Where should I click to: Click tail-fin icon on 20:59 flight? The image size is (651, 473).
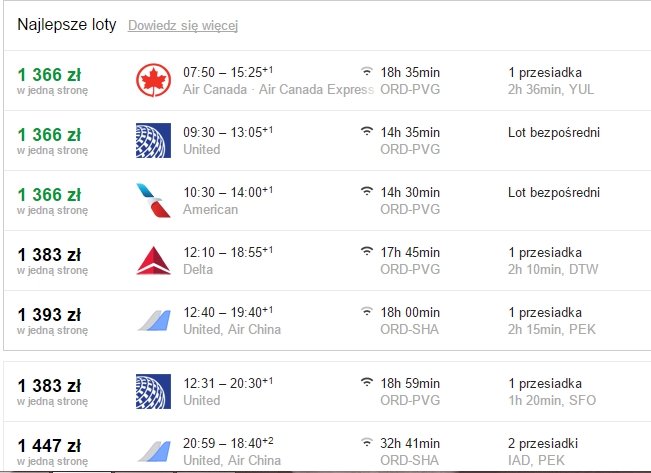154,451
